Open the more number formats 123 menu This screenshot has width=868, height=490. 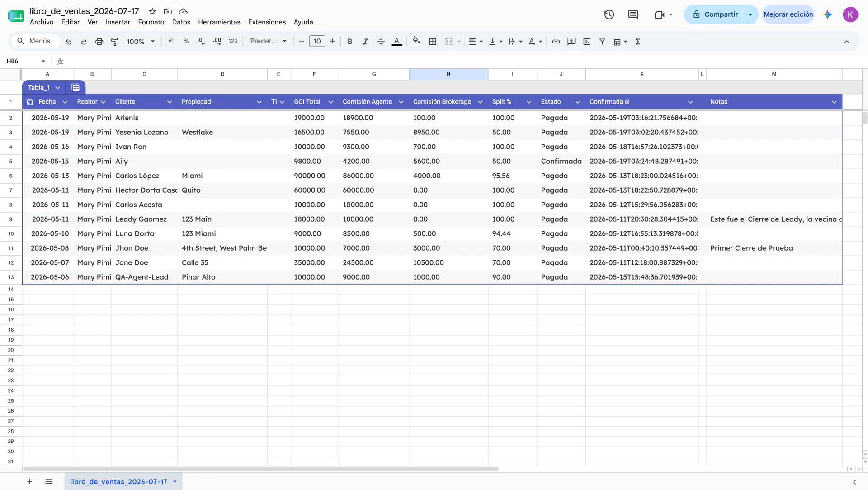tap(233, 41)
